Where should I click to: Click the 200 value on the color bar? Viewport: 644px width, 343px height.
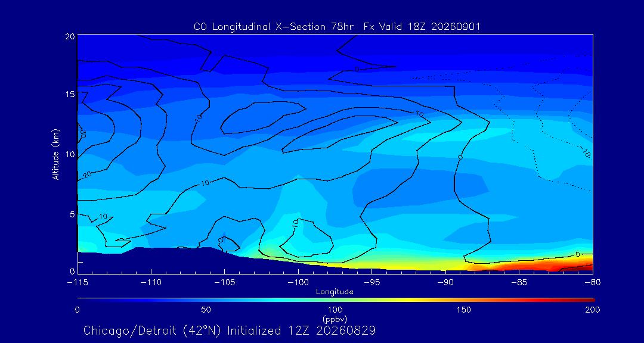tap(593, 310)
